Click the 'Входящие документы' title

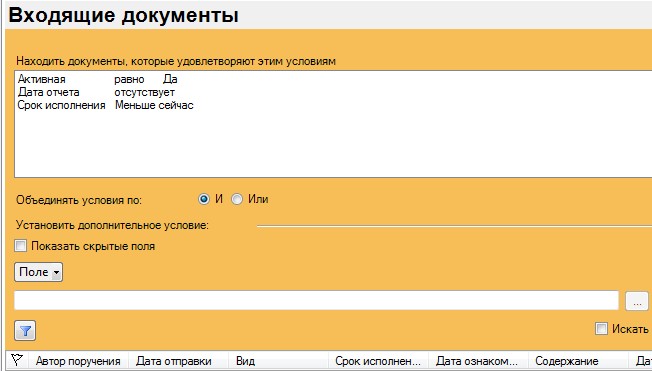tap(123, 15)
